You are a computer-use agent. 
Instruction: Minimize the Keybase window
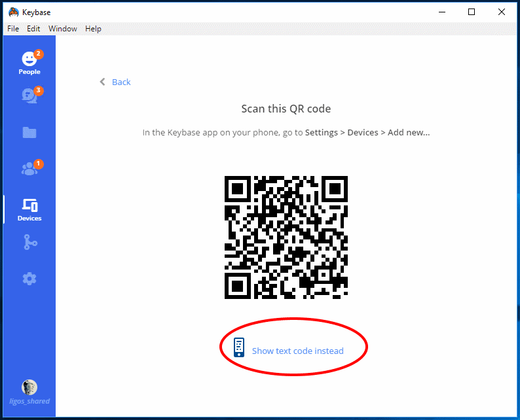[441, 12]
